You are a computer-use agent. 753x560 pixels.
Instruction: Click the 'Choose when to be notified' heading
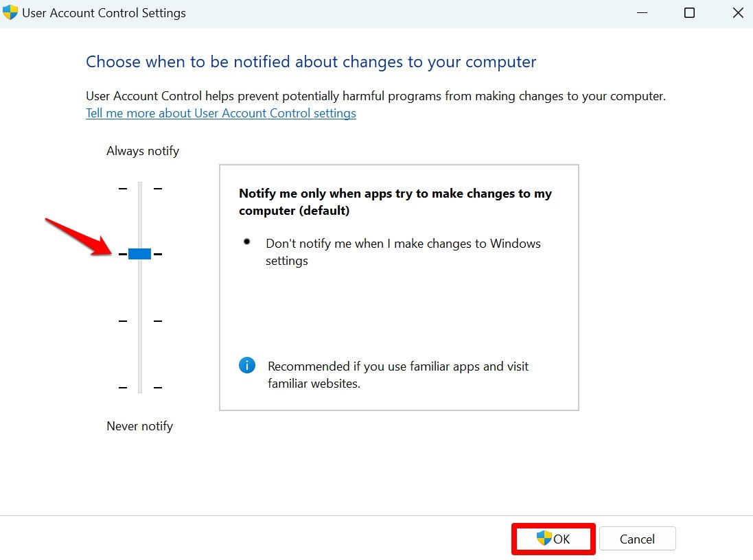click(311, 62)
